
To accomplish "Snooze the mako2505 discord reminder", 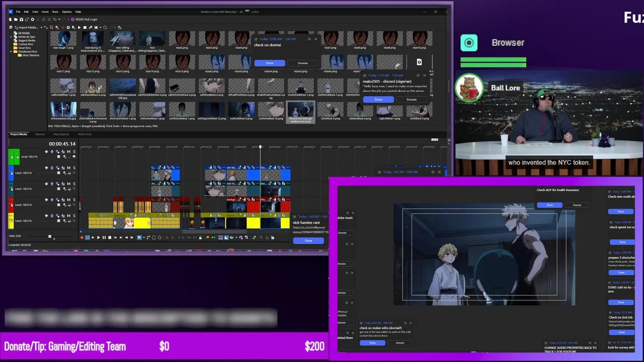I will [x=412, y=100].
